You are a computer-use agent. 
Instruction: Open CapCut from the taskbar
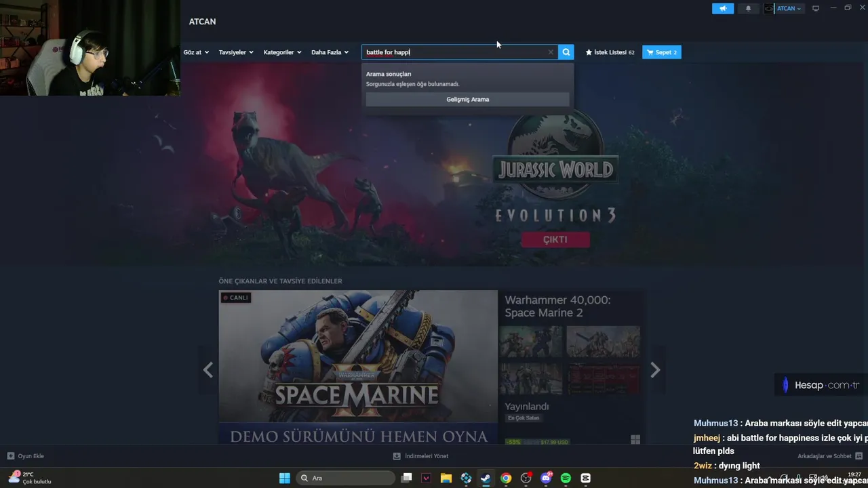pyautogui.click(x=586, y=478)
